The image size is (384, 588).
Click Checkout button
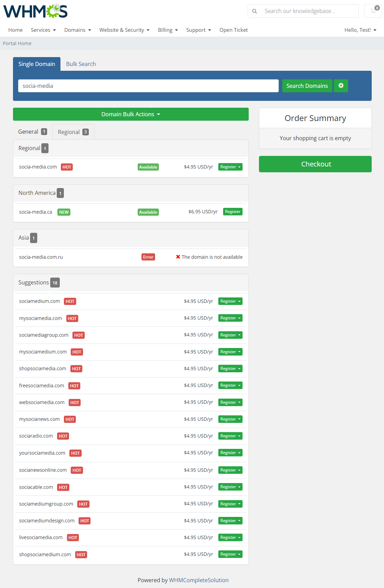click(315, 164)
